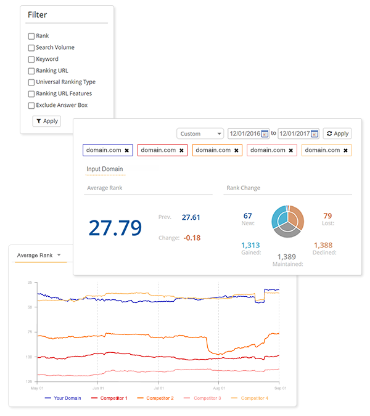370x416 pixels.
Task: Select the Input Domain tab
Action: click(x=105, y=169)
